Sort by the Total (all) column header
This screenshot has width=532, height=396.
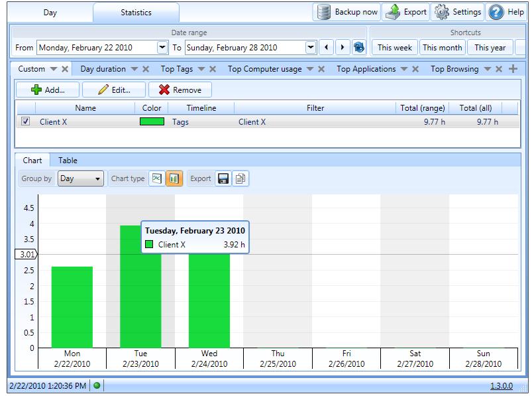pyautogui.click(x=475, y=108)
